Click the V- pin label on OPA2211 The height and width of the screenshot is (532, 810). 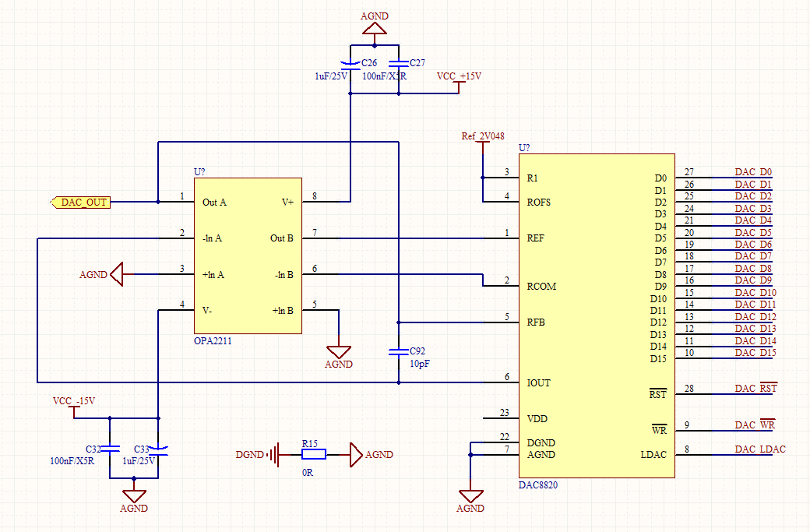[207, 311]
